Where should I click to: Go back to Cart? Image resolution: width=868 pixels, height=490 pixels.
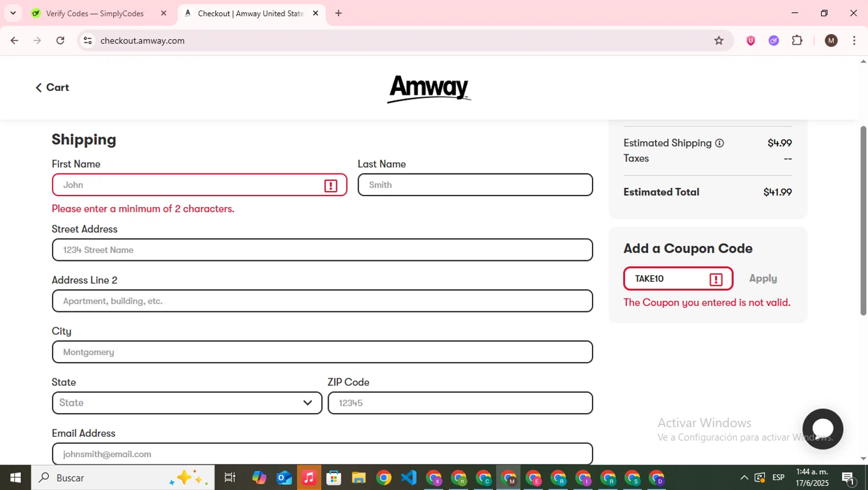pos(52,87)
